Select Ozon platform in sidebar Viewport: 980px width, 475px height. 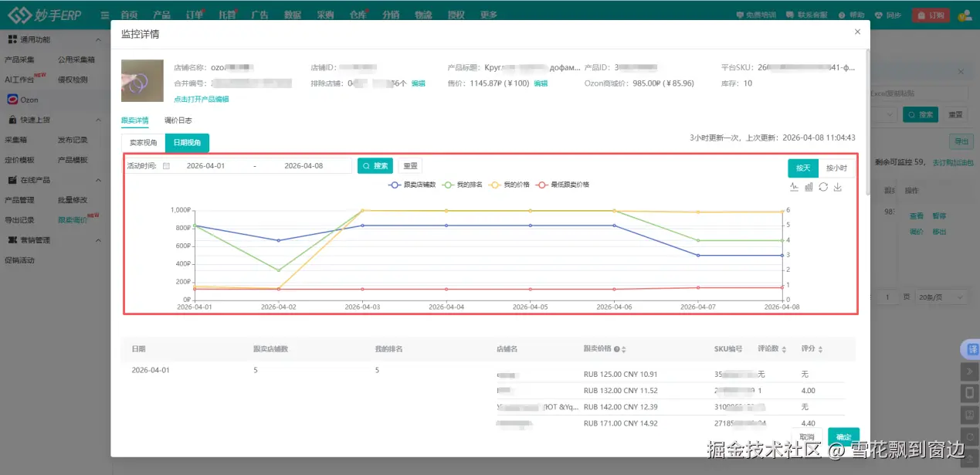click(23, 100)
